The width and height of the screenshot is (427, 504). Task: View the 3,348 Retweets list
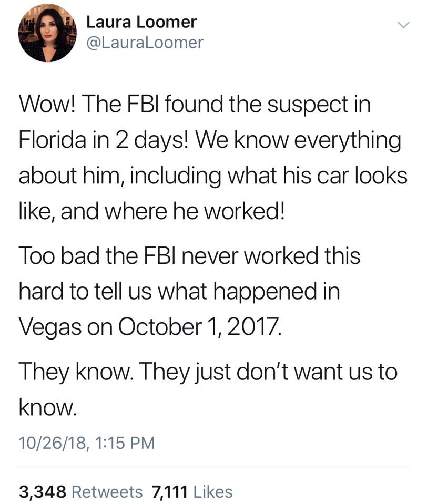(80, 492)
